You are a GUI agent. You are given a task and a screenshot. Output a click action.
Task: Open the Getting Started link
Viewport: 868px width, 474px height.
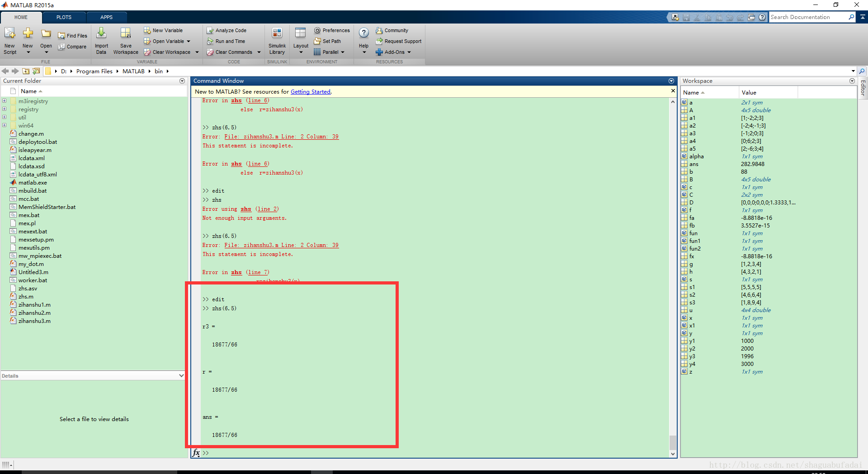(x=310, y=92)
